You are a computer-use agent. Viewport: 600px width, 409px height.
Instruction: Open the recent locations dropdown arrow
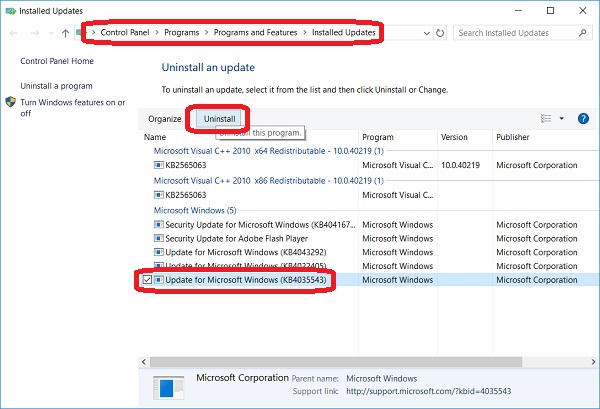click(51, 33)
